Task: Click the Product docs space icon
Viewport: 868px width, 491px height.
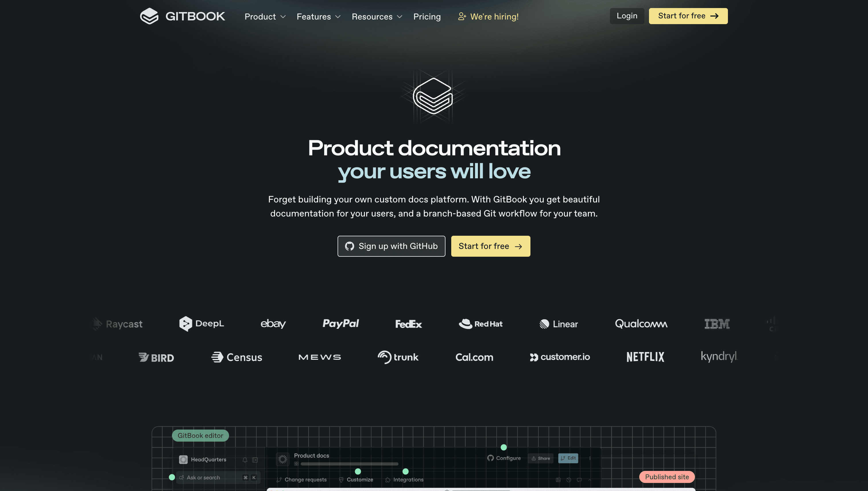Action: click(x=282, y=459)
